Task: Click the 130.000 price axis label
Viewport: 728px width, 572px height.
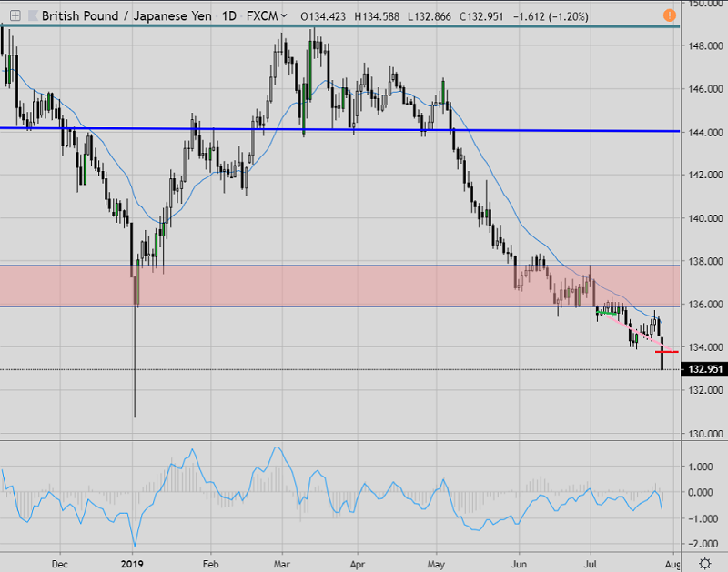Action: click(x=706, y=434)
